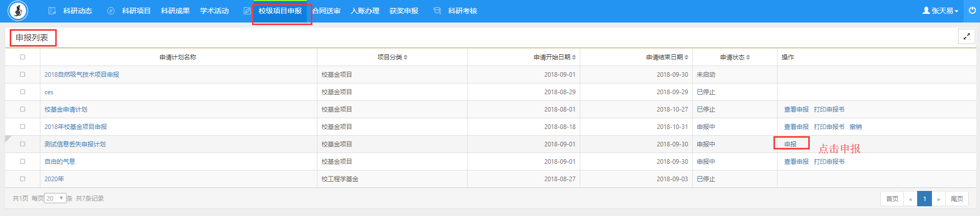Go to the last page 尾页
This screenshot has width=980, height=216.
tap(956, 199)
